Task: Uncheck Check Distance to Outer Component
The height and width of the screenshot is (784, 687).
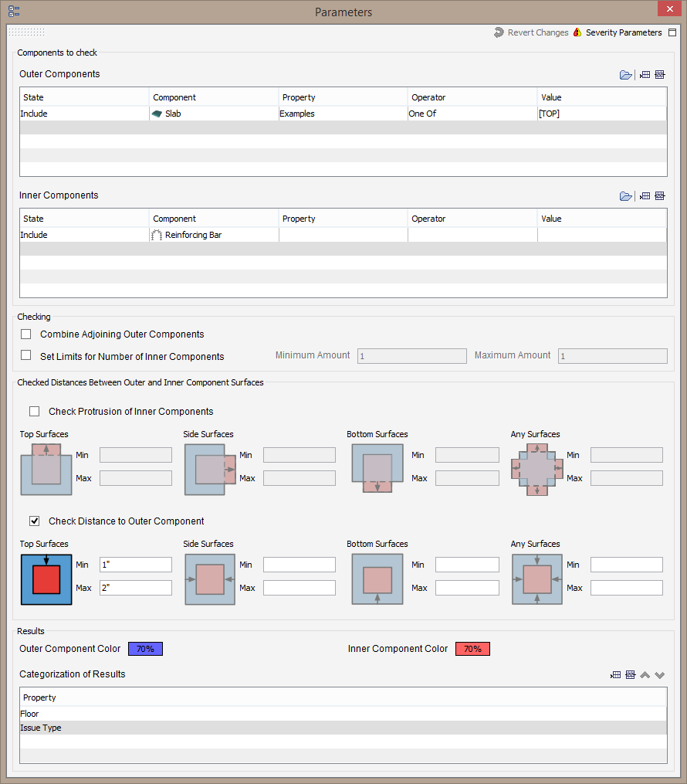Action: tap(35, 521)
